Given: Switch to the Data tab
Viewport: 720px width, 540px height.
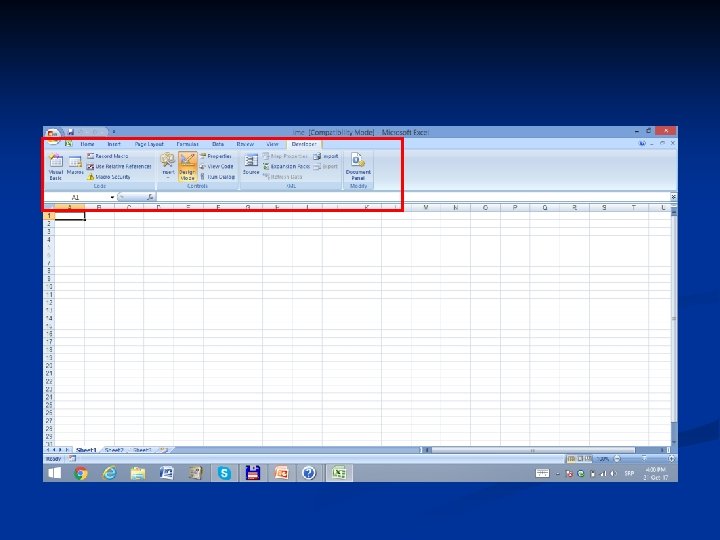Looking at the screenshot, I should point(218,144).
